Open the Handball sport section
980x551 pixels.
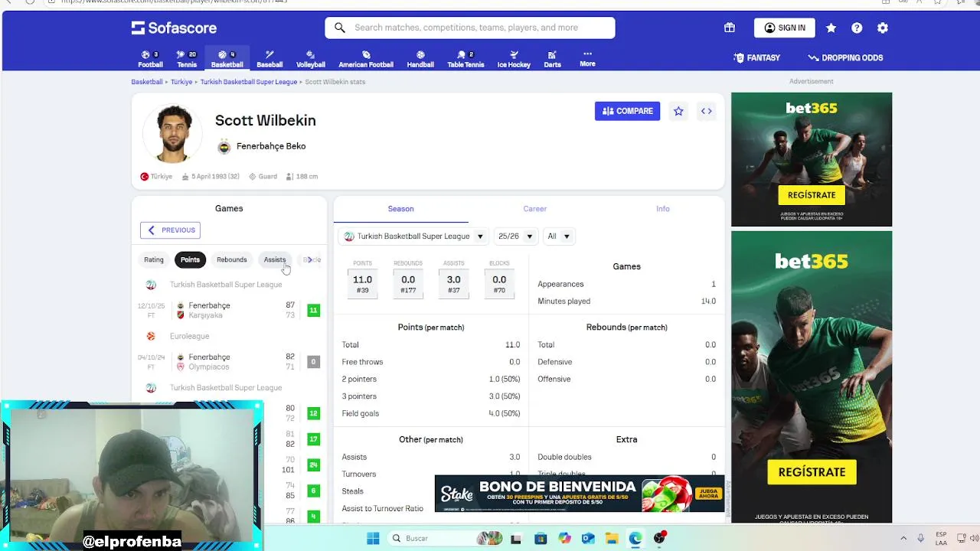420,59
